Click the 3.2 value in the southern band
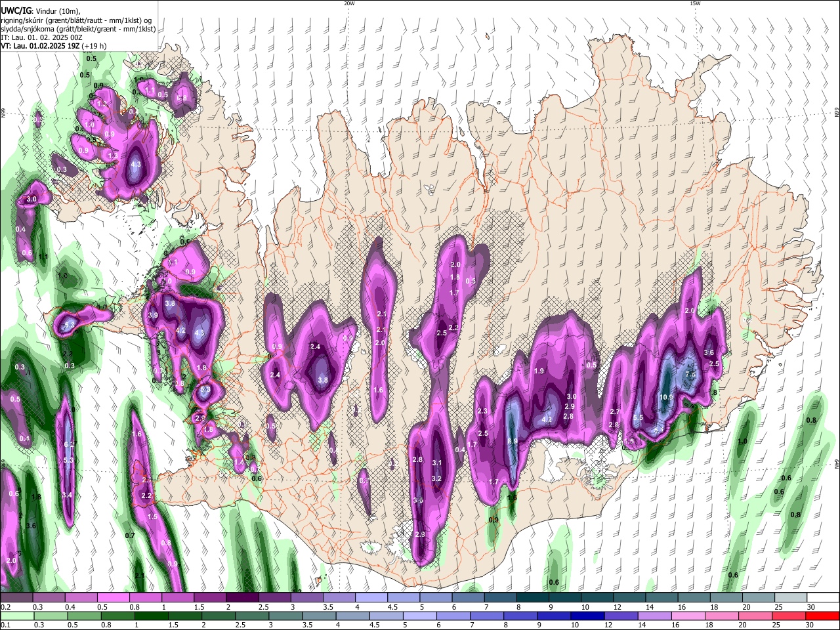This screenshot has height=630, width=840. 436,478
